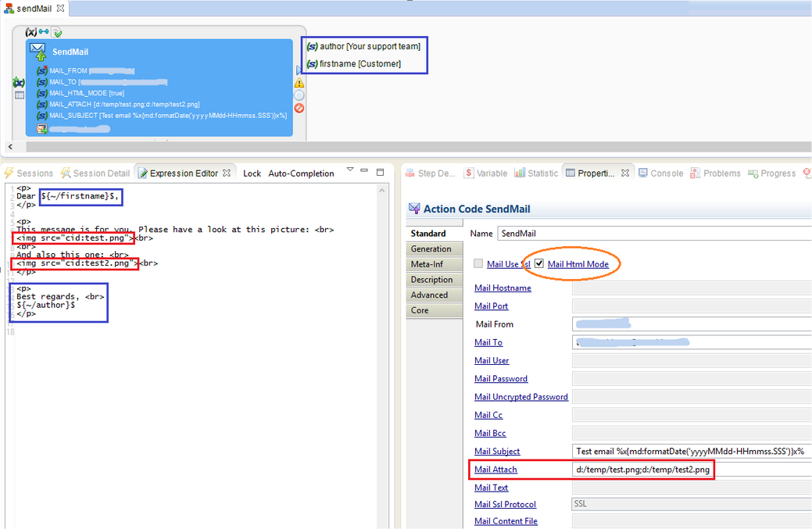Click the red stop icon beside the SendMail step

coord(299,108)
